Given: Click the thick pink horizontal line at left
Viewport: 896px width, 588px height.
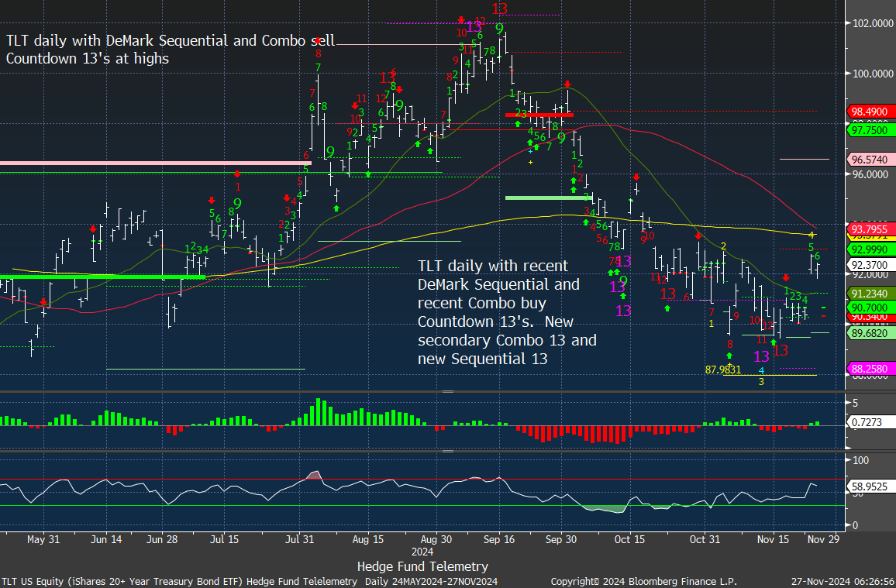Looking at the screenshot, I should (x=153, y=163).
